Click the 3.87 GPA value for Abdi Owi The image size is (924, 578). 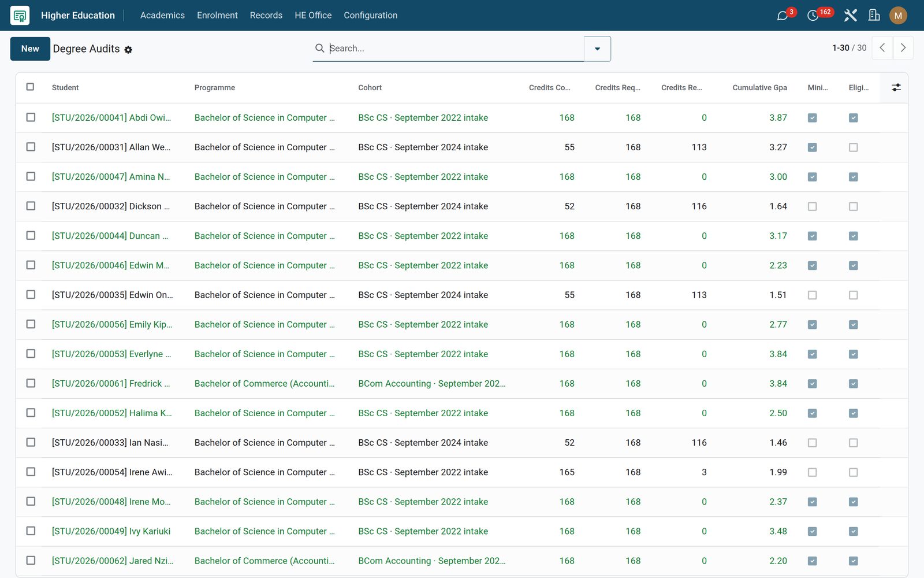point(778,118)
